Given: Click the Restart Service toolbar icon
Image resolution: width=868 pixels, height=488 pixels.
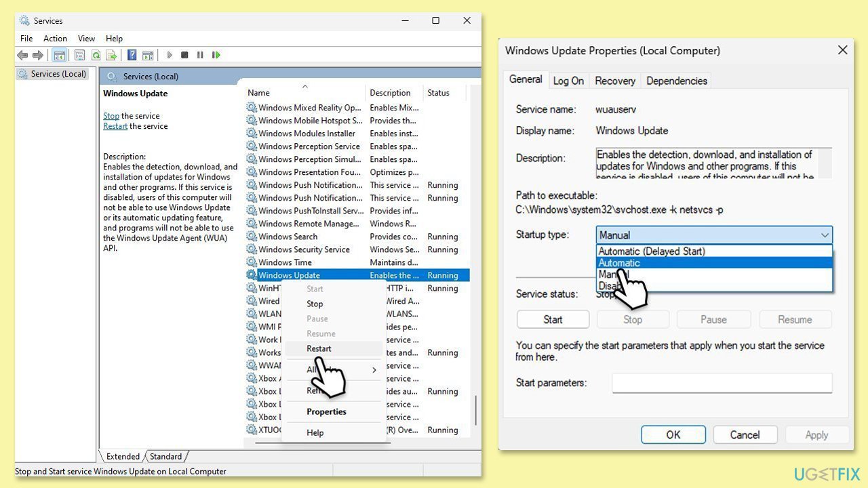Looking at the screenshot, I should pyautogui.click(x=216, y=55).
